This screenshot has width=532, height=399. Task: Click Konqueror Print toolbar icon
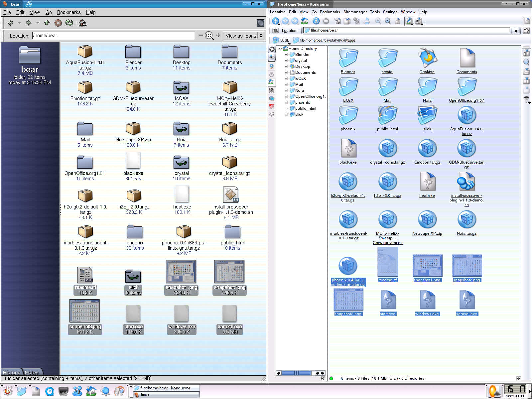click(366, 21)
